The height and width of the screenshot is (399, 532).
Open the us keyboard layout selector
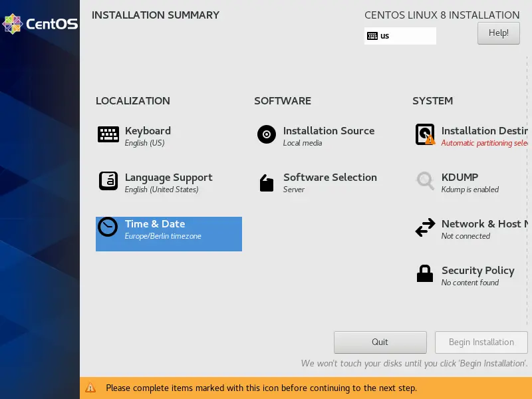pyautogui.click(x=400, y=36)
